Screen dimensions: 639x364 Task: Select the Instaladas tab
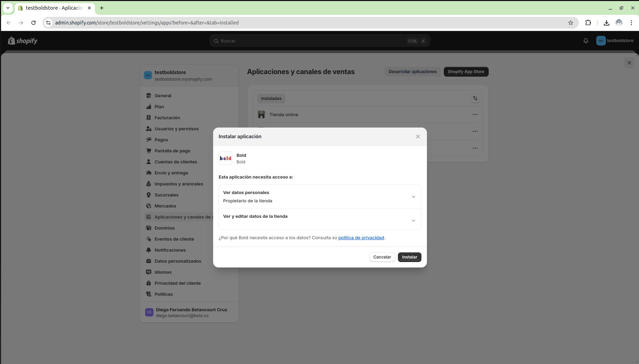point(271,99)
